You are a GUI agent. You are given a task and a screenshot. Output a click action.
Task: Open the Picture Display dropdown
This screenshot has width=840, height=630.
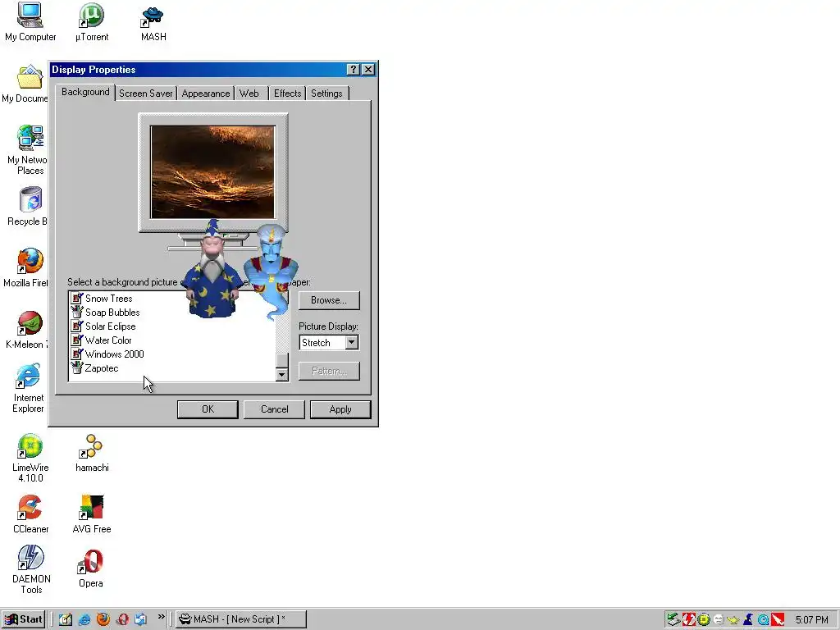point(351,343)
